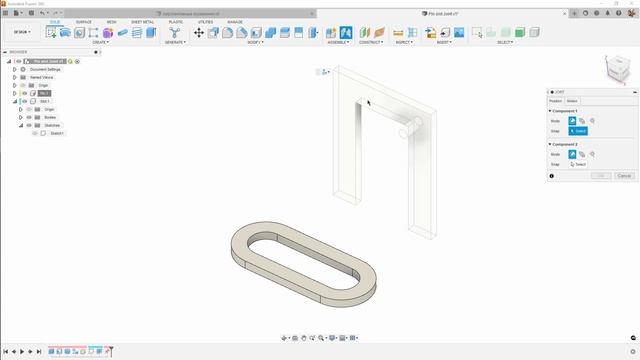The image size is (640, 360).
Task: Collapse the Slot:1 component node
Action: [x=15, y=101]
